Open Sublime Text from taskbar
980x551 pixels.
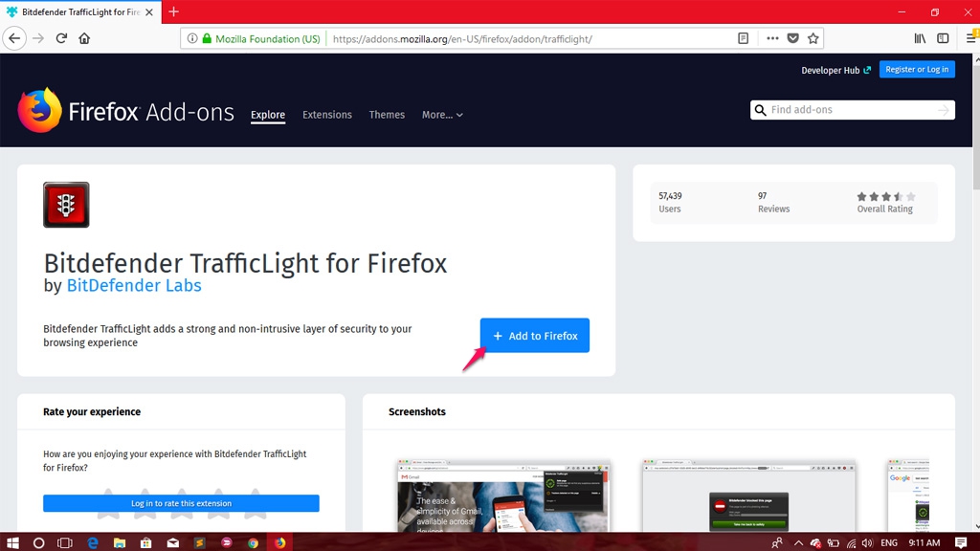[x=200, y=542]
